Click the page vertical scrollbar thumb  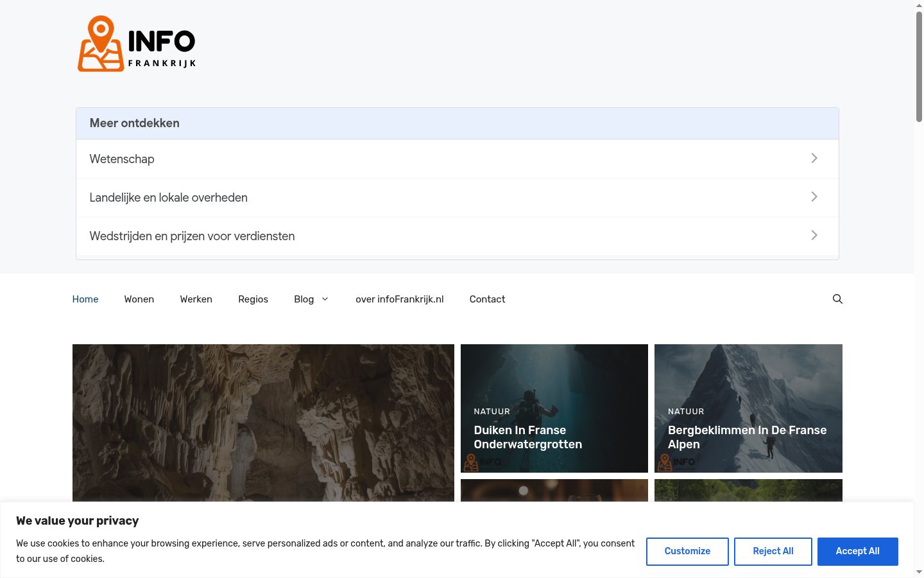tap(919, 66)
